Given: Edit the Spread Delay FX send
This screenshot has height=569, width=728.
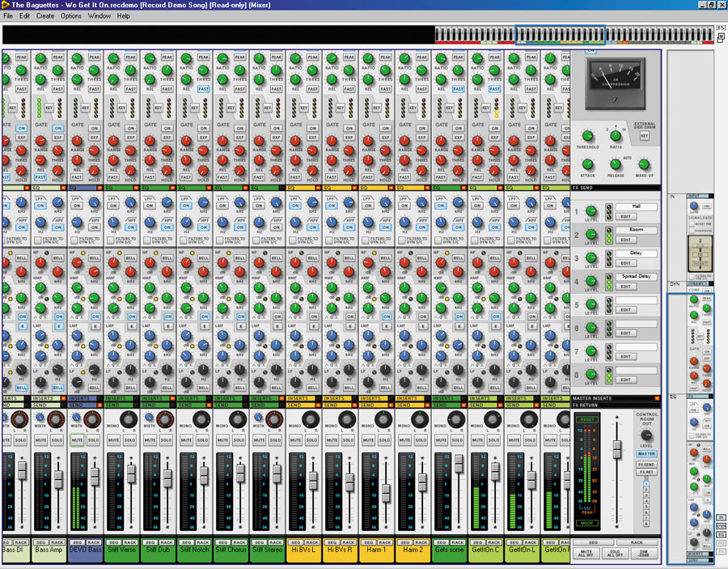Looking at the screenshot, I should tap(625, 286).
